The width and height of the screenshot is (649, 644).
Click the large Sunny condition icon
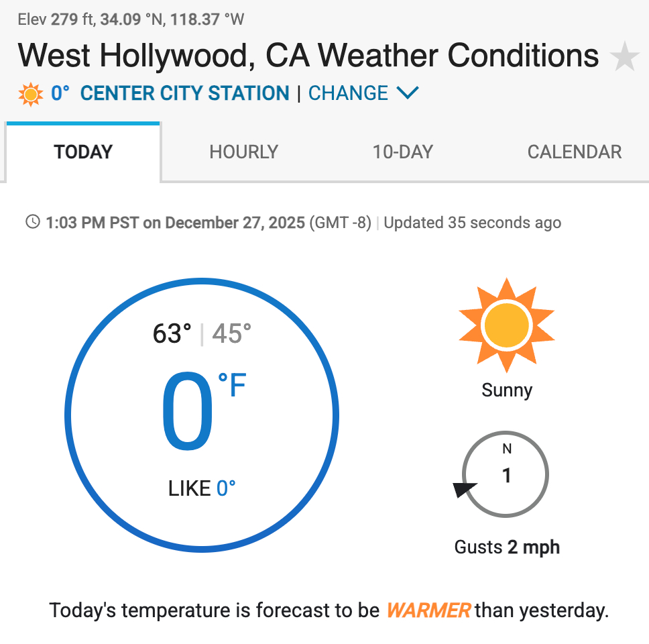pyautogui.click(x=506, y=325)
